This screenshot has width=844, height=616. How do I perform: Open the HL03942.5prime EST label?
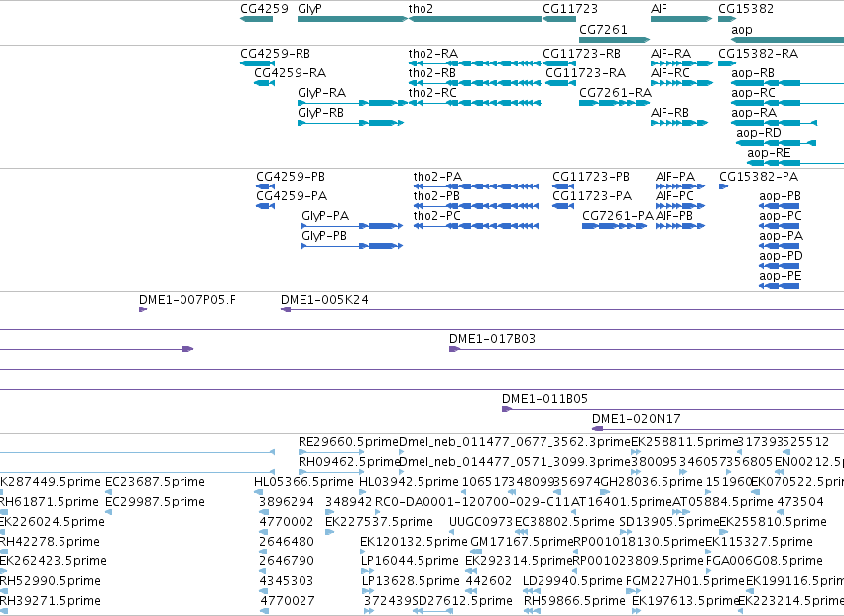pos(409,482)
